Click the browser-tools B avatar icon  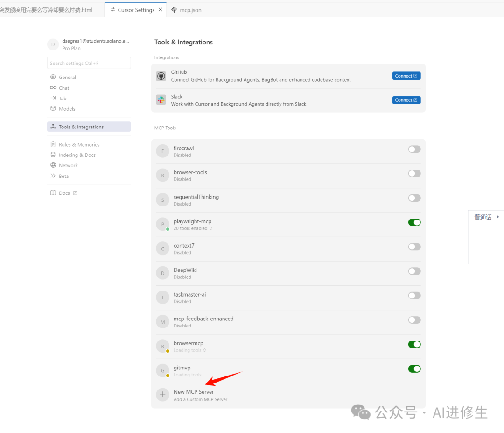click(163, 176)
